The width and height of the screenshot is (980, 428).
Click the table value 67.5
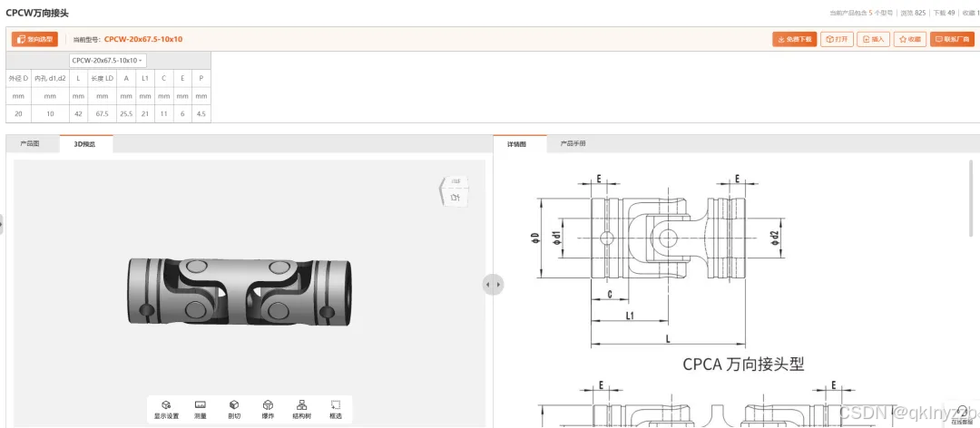pyautogui.click(x=102, y=114)
